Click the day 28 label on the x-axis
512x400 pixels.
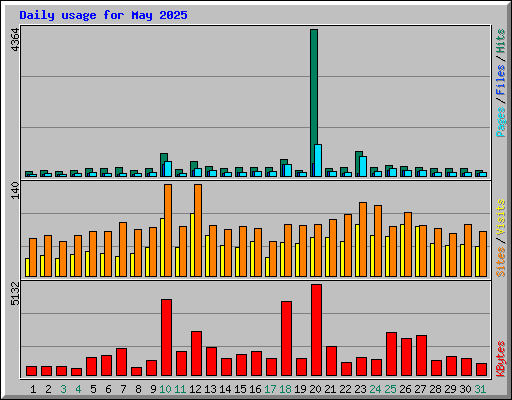pyautogui.click(x=435, y=389)
